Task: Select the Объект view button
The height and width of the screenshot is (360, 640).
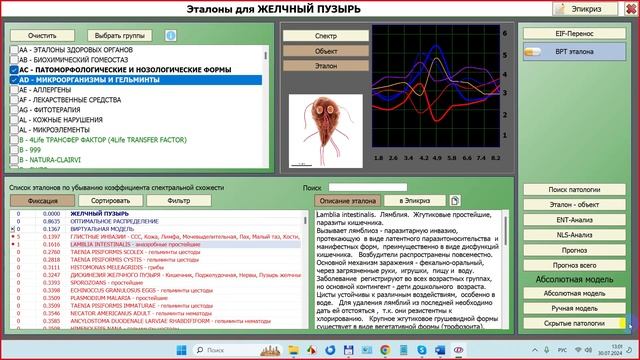Action: point(326,51)
